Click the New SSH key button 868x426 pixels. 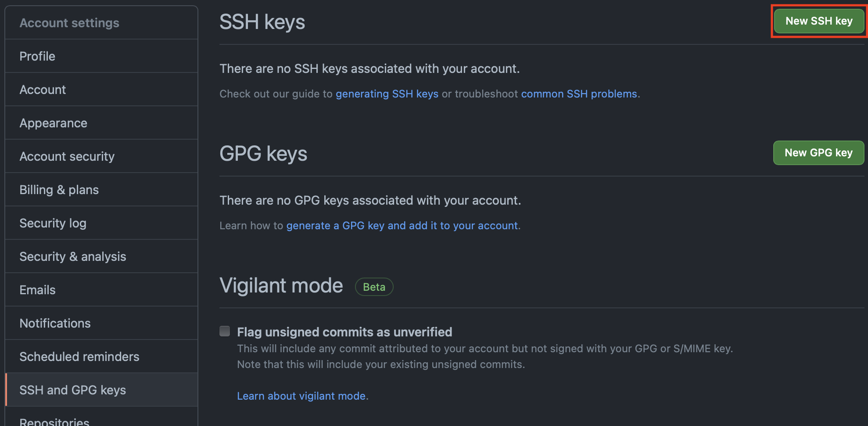pos(819,21)
